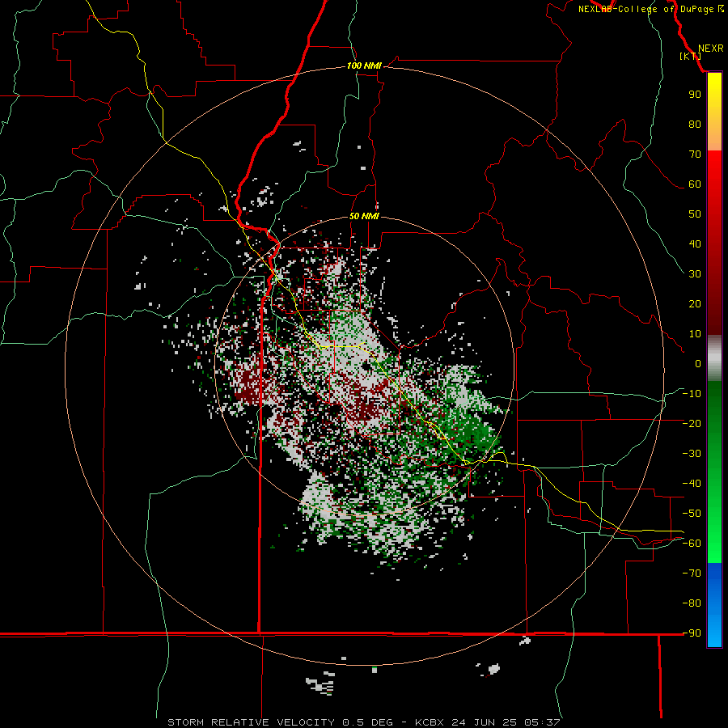Image resolution: width=728 pixels, height=728 pixels.
Task: Click the "100 NMI" range ring label
Action: tap(364, 66)
